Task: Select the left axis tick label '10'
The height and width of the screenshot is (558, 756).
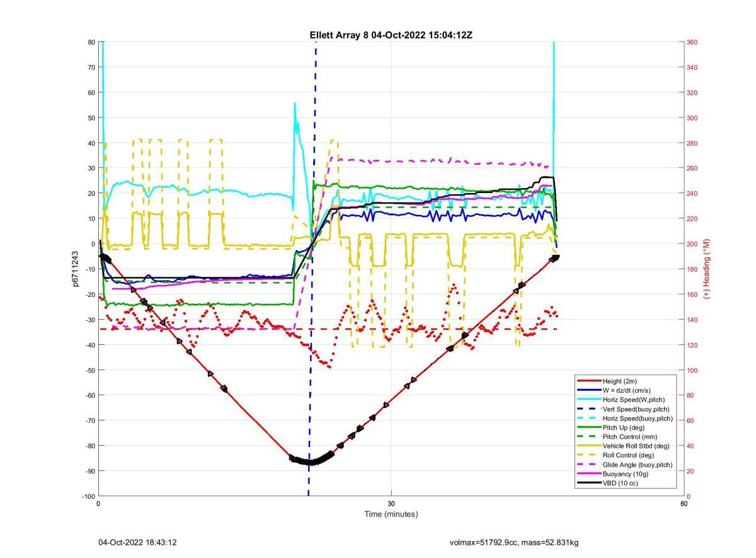Action: tap(91, 219)
